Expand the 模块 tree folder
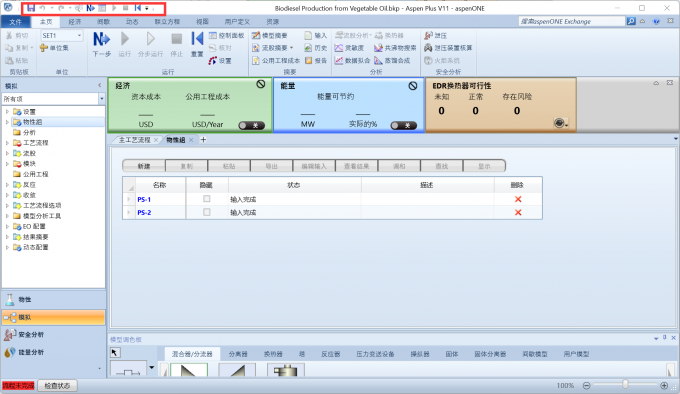The width and height of the screenshot is (680, 394). point(7,164)
